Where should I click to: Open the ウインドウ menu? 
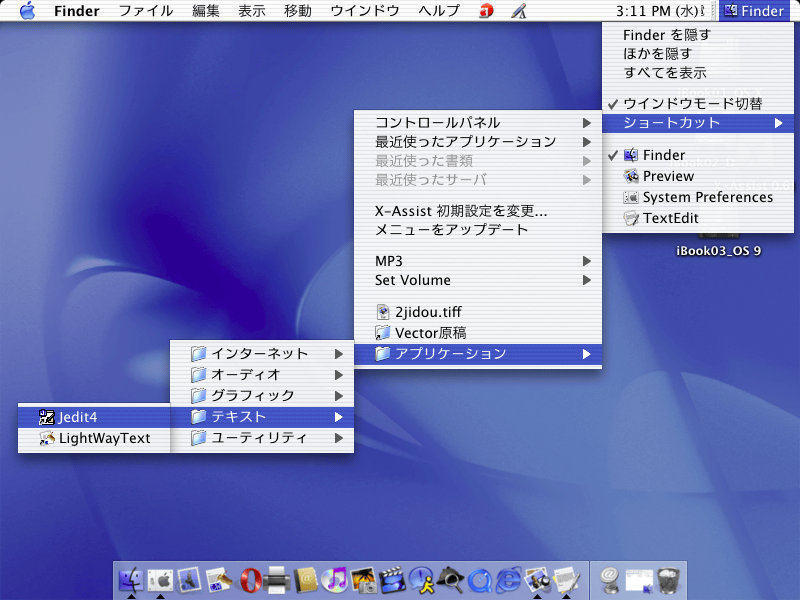click(x=365, y=11)
